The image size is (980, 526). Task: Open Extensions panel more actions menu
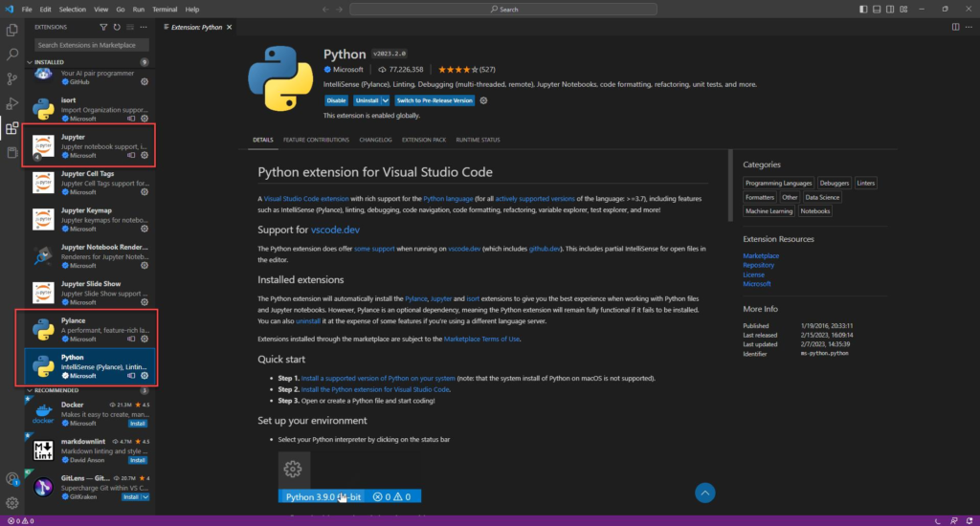pos(144,28)
